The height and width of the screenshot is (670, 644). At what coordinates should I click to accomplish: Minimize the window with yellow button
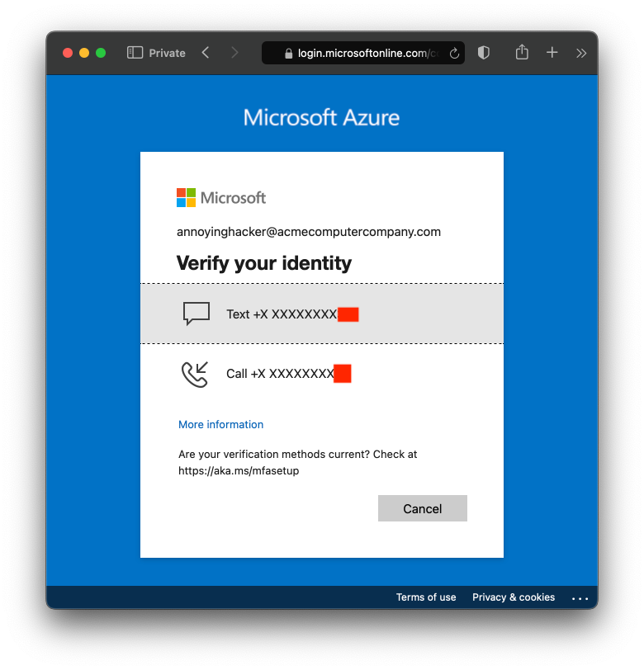pos(84,53)
